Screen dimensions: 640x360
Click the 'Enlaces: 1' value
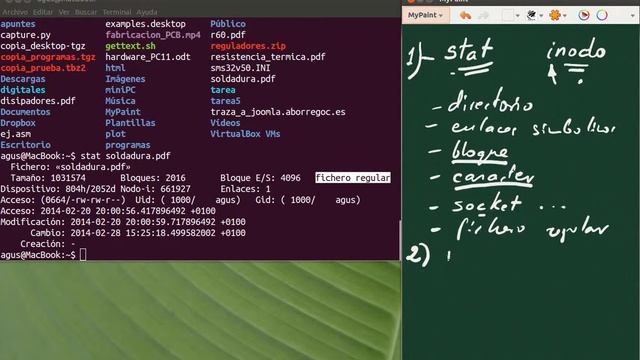click(x=245, y=189)
